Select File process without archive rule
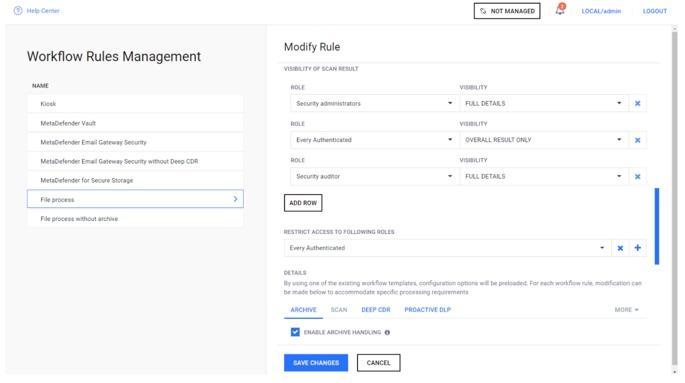685x383 pixels. point(135,219)
